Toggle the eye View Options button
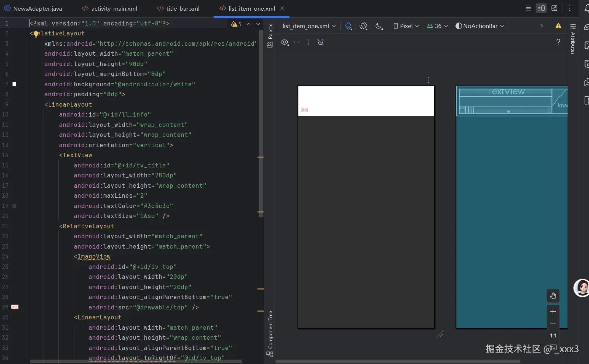This screenshot has width=589, height=364. tap(284, 42)
